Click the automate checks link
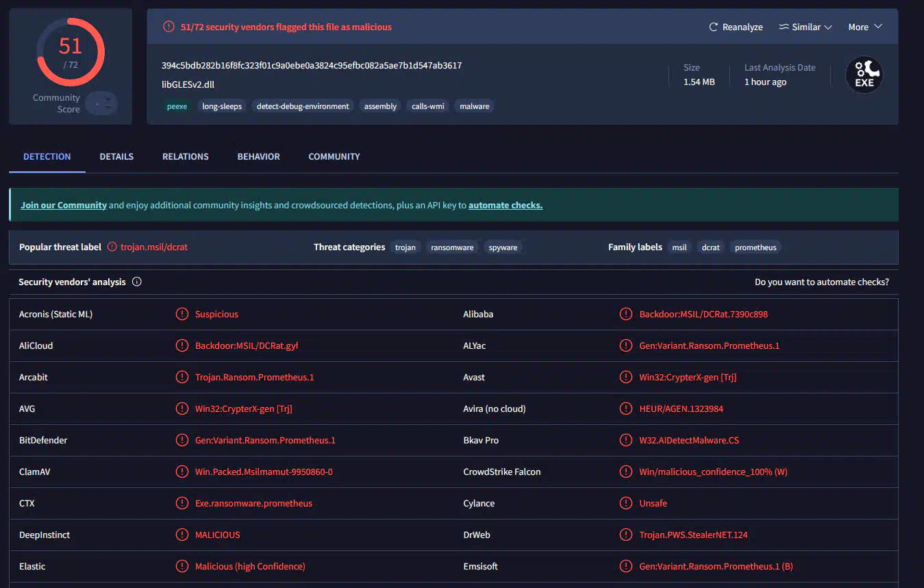 tap(505, 205)
